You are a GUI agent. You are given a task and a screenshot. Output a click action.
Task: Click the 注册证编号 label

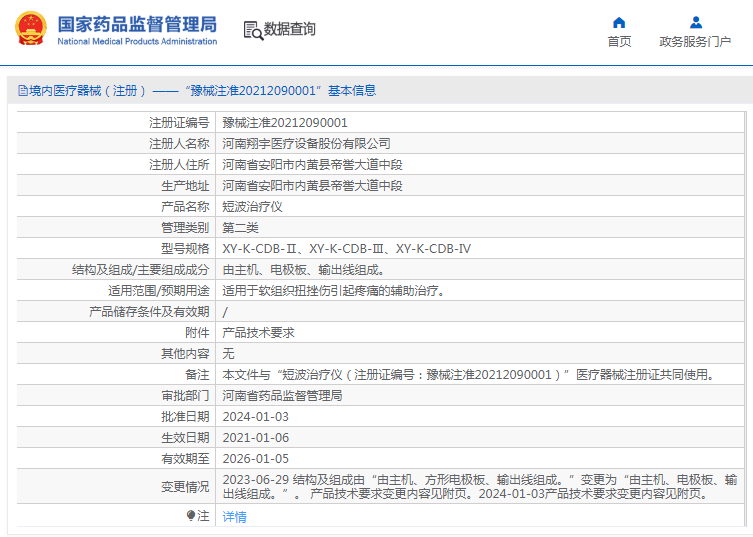[x=179, y=122]
